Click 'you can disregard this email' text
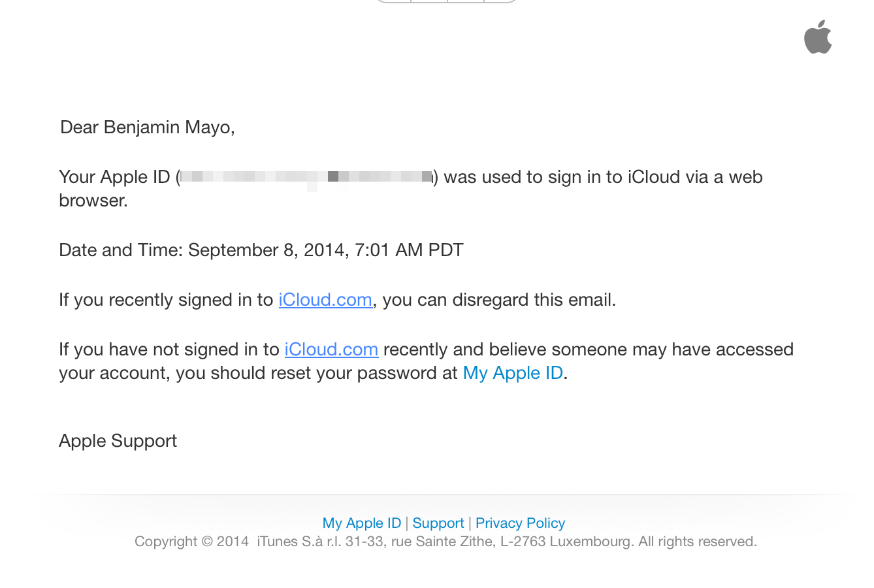Viewport: 874px width, 588px height. tap(499, 300)
